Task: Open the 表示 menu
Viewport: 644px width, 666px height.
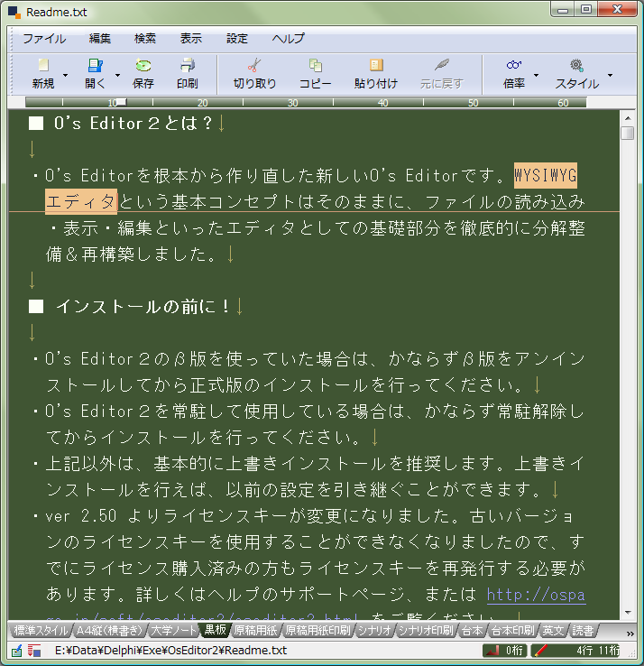Action: point(191,39)
